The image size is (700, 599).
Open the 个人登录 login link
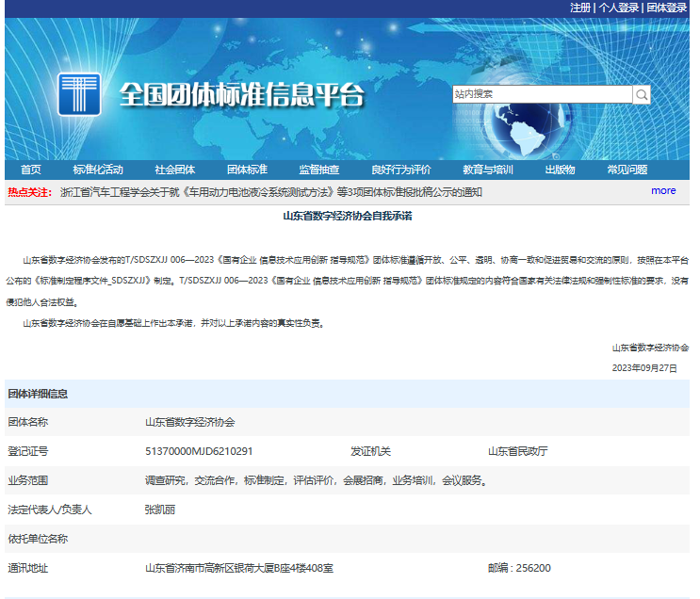click(x=618, y=8)
